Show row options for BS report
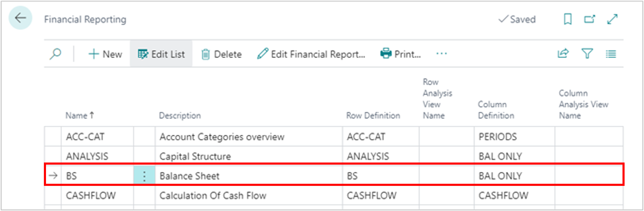 [x=144, y=176]
